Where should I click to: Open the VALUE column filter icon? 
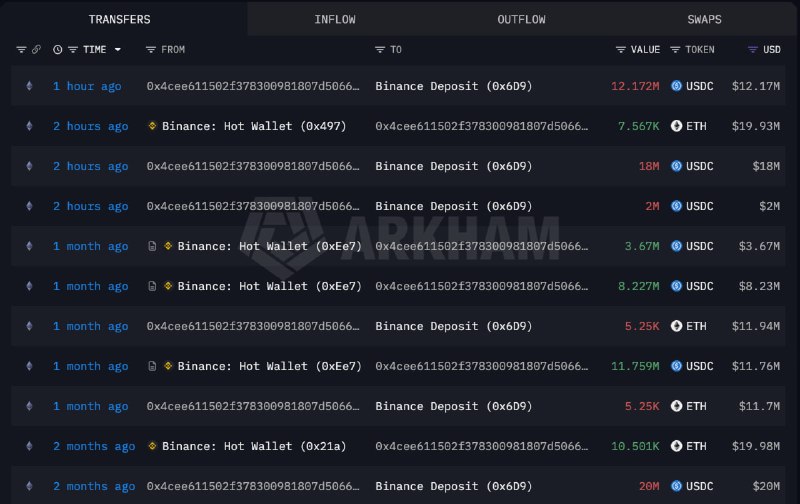[620, 49]
